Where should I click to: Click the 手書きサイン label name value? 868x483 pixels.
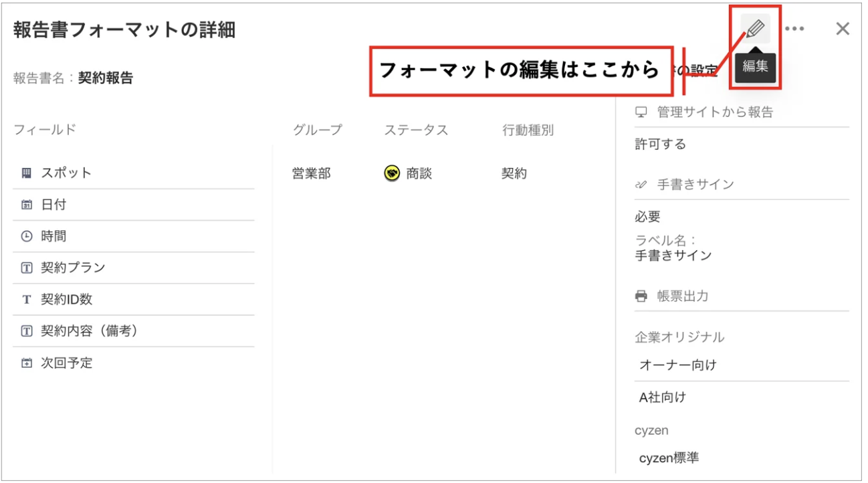point(673,255)
